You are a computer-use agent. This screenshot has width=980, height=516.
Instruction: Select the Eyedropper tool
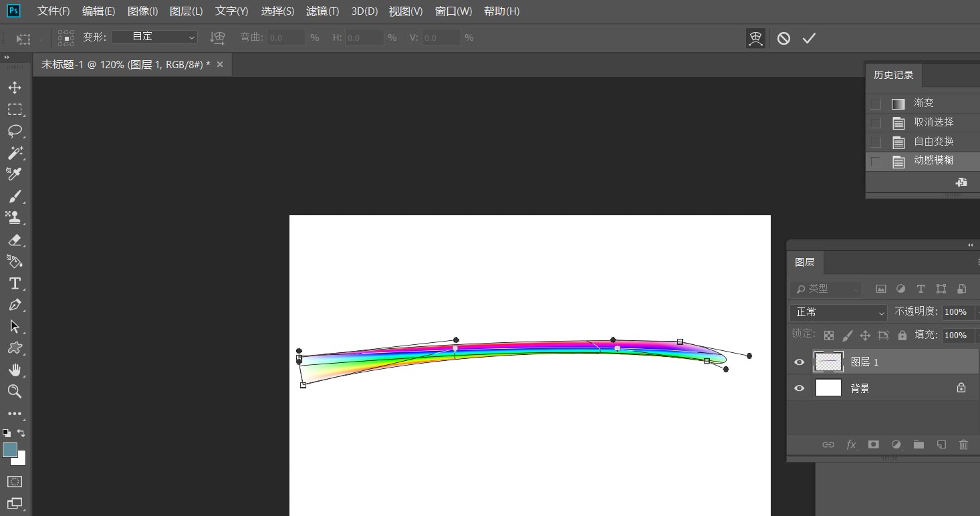click(x=15, y=174)
